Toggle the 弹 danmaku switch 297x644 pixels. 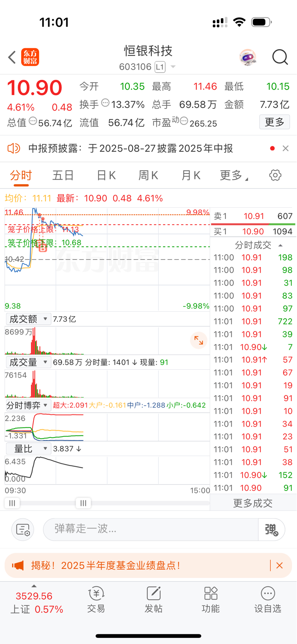(x=272, y=530)
